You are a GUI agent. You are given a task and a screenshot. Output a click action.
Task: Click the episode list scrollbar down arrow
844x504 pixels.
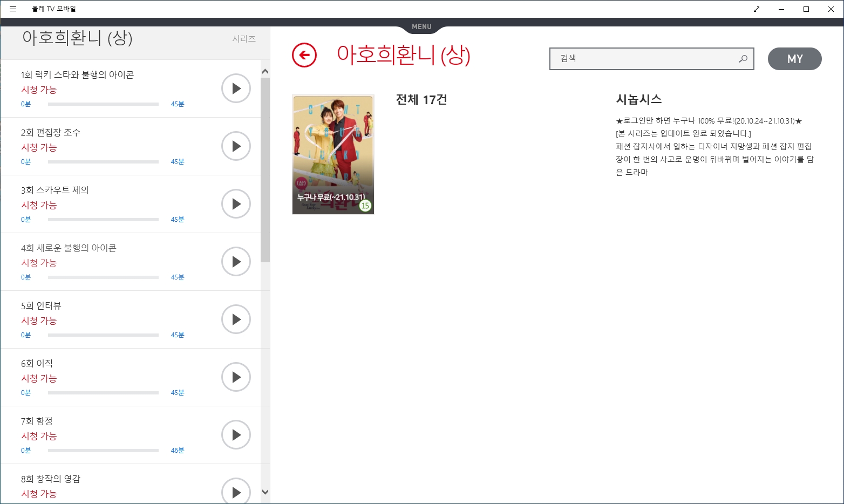[265, 492]
